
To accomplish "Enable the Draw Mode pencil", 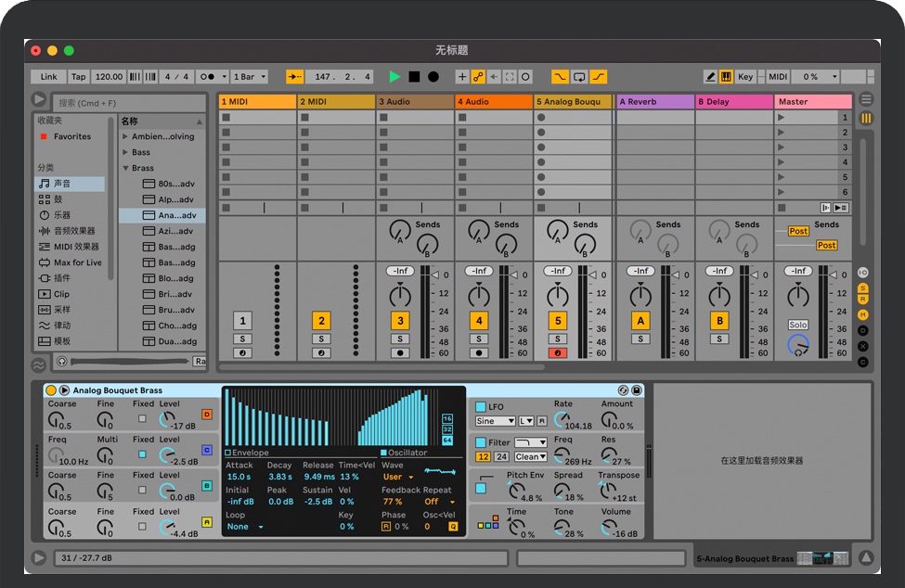I will click(x=710, y=77).
